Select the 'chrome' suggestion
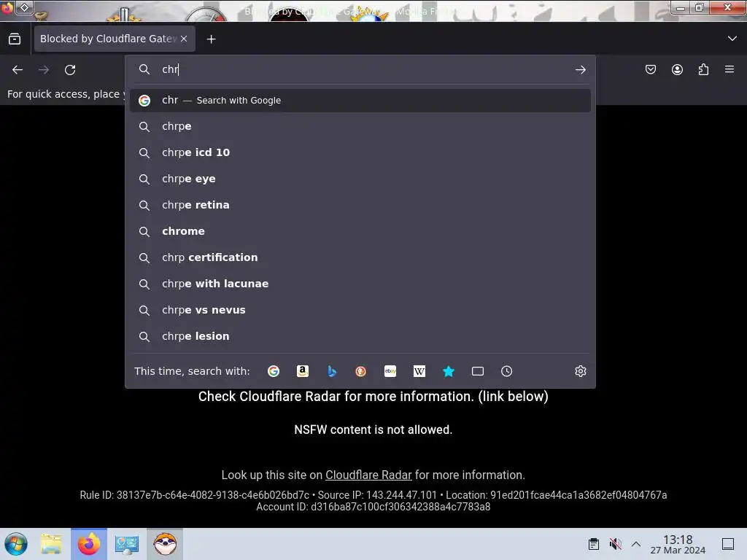Viewport: 747px width, 560px height. pyautogui.click(x=360, y=231)
